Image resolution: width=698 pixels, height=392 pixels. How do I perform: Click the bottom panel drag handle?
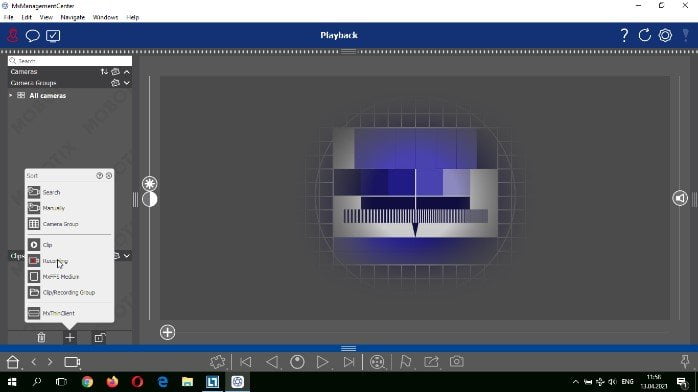[x=349, y=348]
